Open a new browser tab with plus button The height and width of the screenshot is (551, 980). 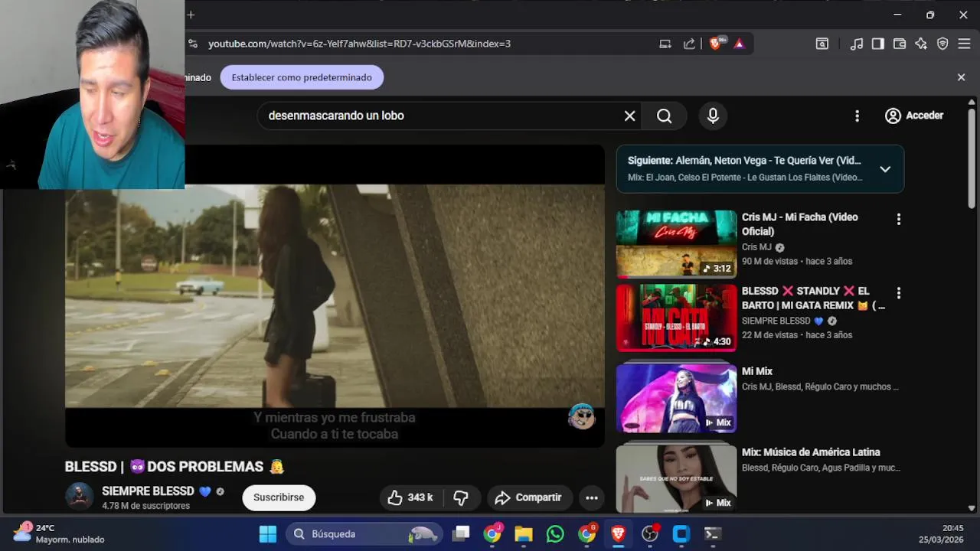click(191, 15)
